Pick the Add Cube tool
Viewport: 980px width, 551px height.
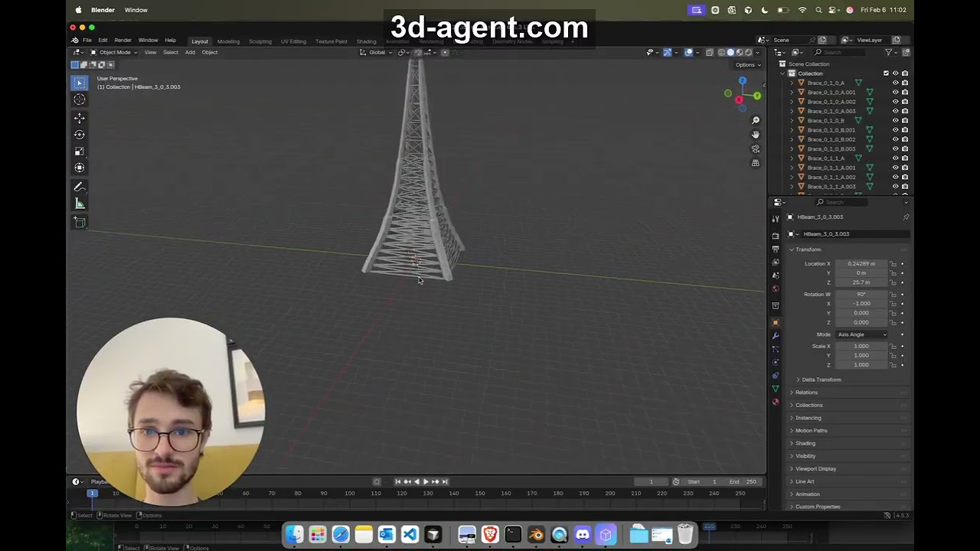click(80, 222)
